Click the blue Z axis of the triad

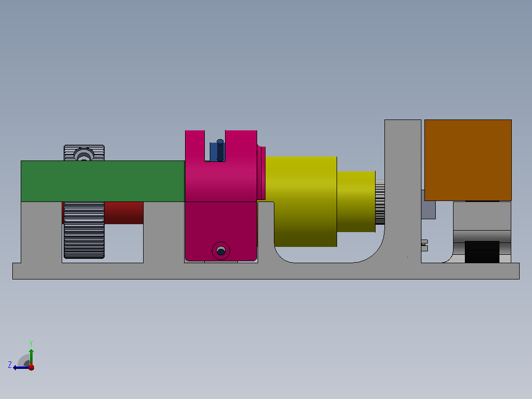pos(20,367)
